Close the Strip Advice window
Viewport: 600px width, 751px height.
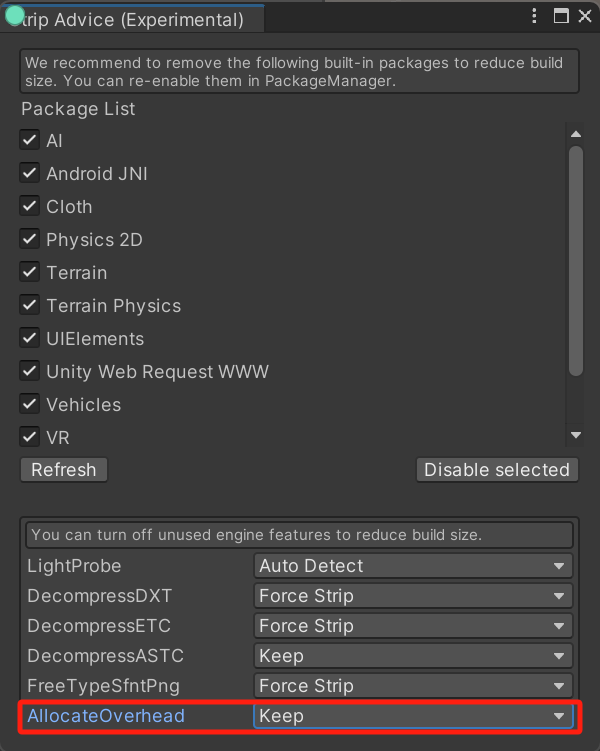click(x=584, y=17)
